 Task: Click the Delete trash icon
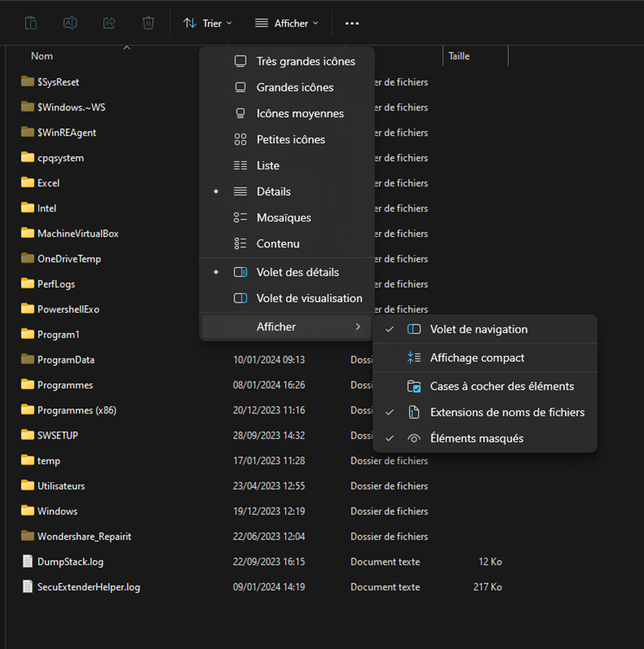tap(148, 23)
